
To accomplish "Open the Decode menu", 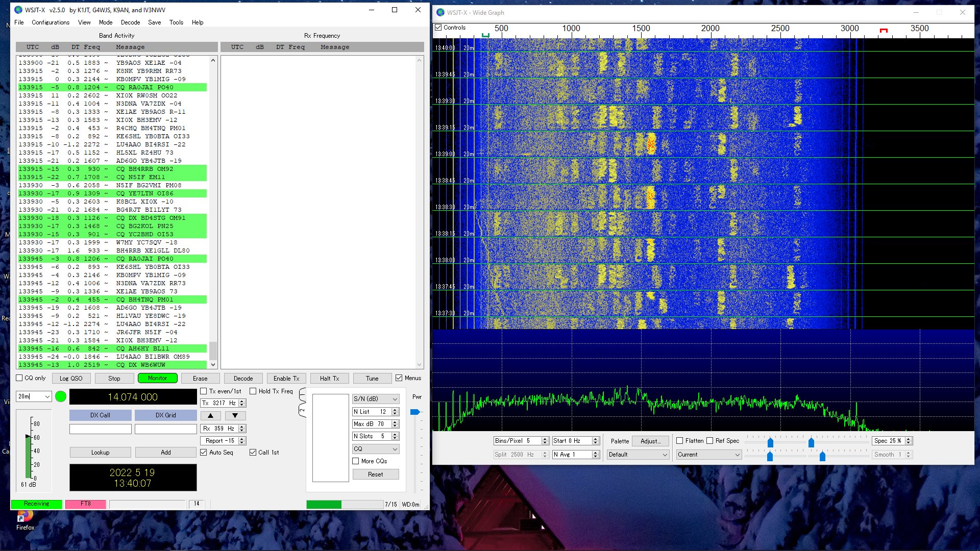I will point(130,22).
